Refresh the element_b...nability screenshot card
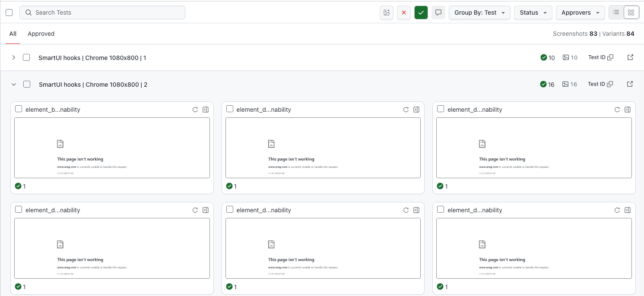This screenshot has height=296, width=644. (x=195, y=110)
